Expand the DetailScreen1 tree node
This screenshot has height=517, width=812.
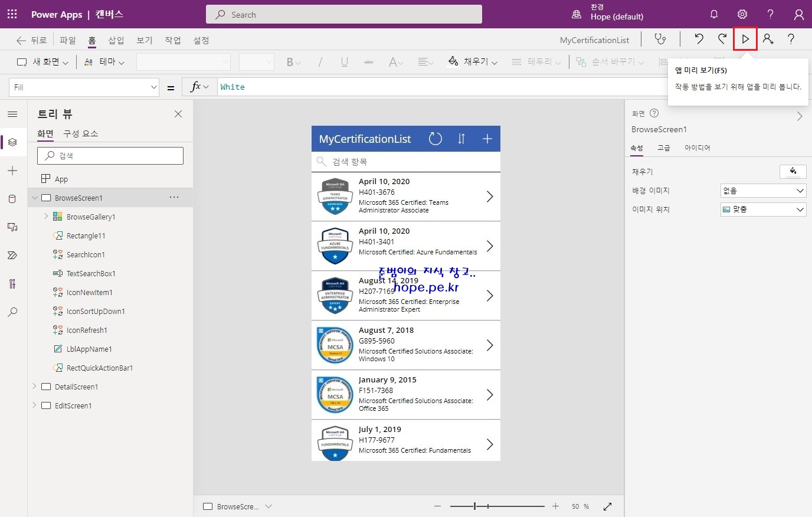pyautogui.click(x=34, y=387)
